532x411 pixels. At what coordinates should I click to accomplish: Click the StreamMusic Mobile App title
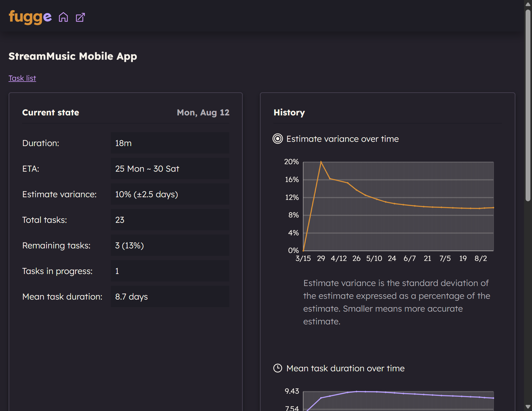tap(73, 56)
